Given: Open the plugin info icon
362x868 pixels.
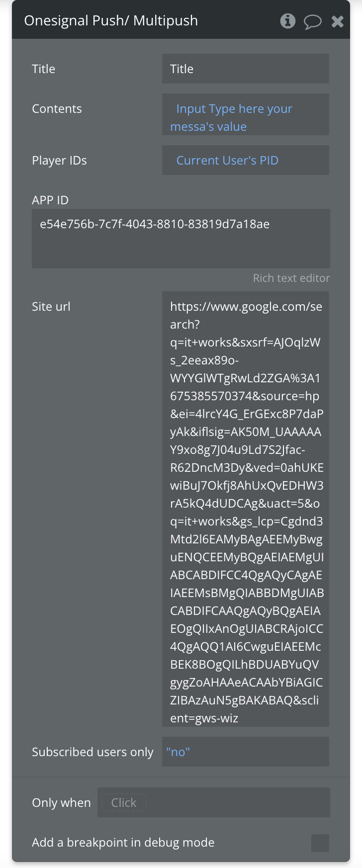Looking at the screenshot, I should pos(287,21).
